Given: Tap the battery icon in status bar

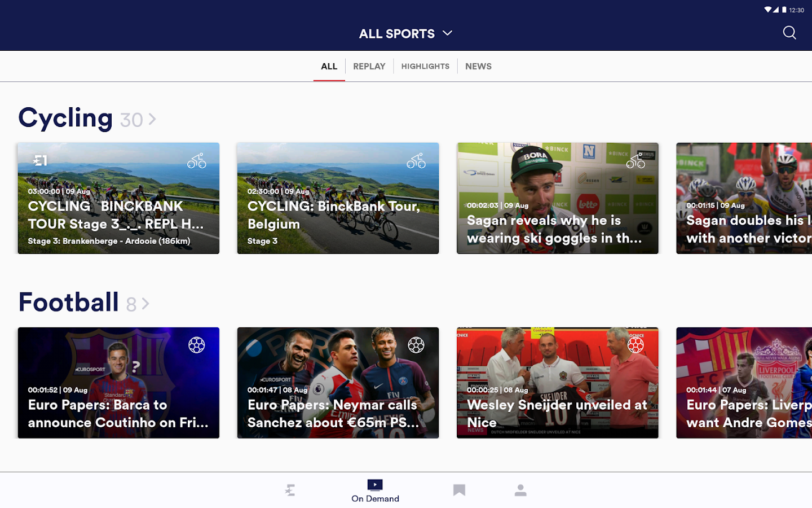Looking at the screenshot, I should [784, 10].
